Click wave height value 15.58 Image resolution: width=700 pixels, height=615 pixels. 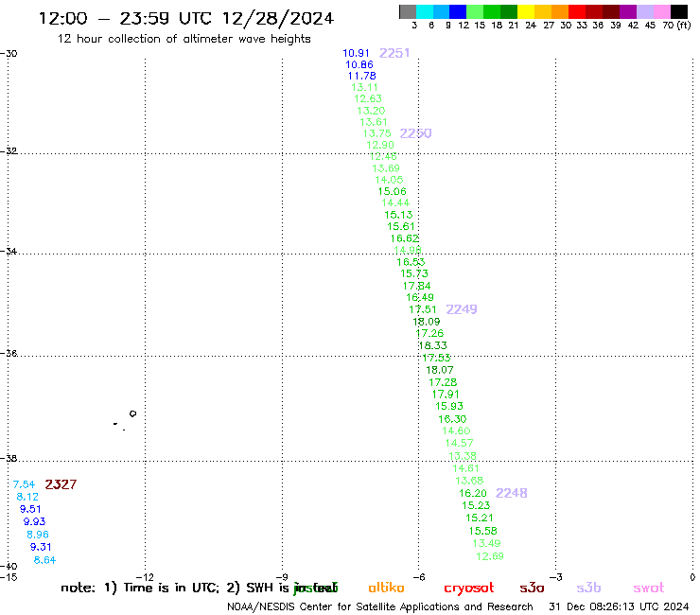click(482, 531)
